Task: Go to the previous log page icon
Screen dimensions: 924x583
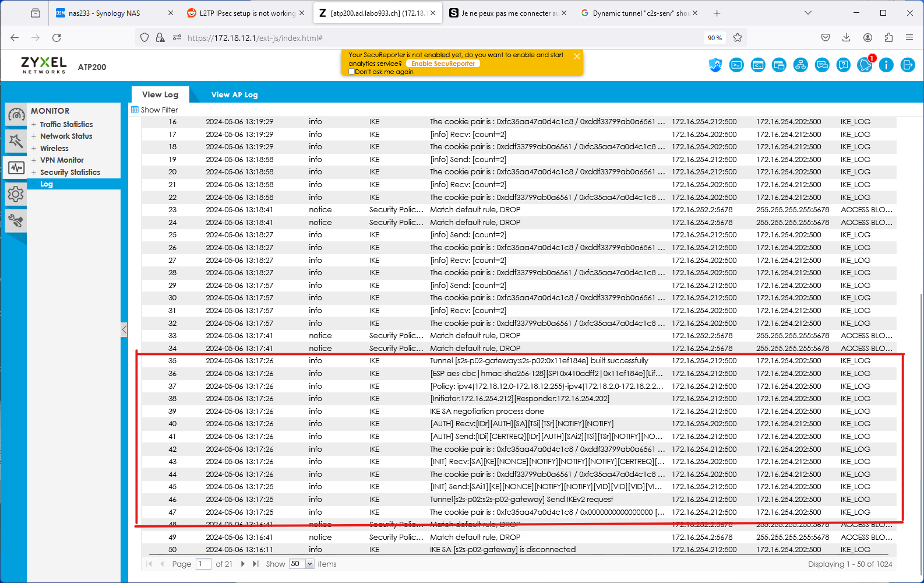Action: (162, 564)
